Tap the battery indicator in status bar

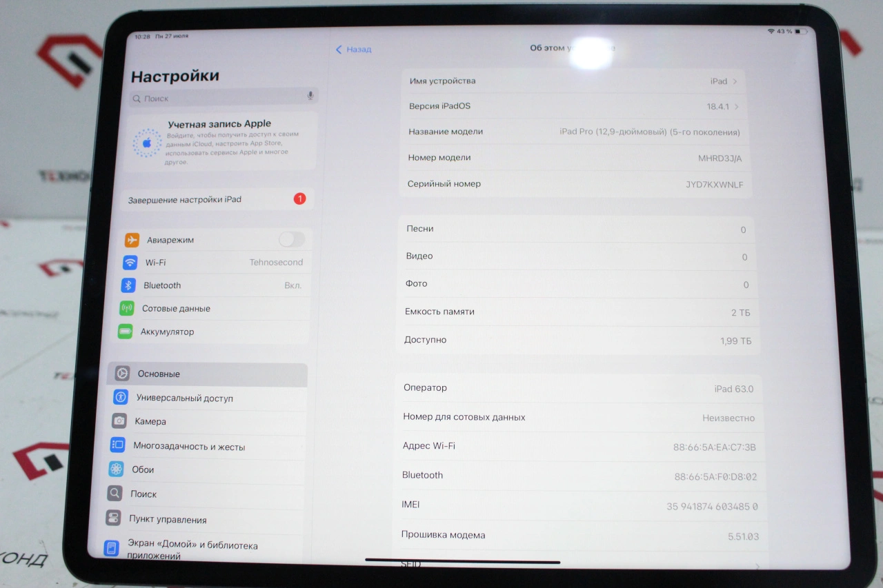(800, 32)
